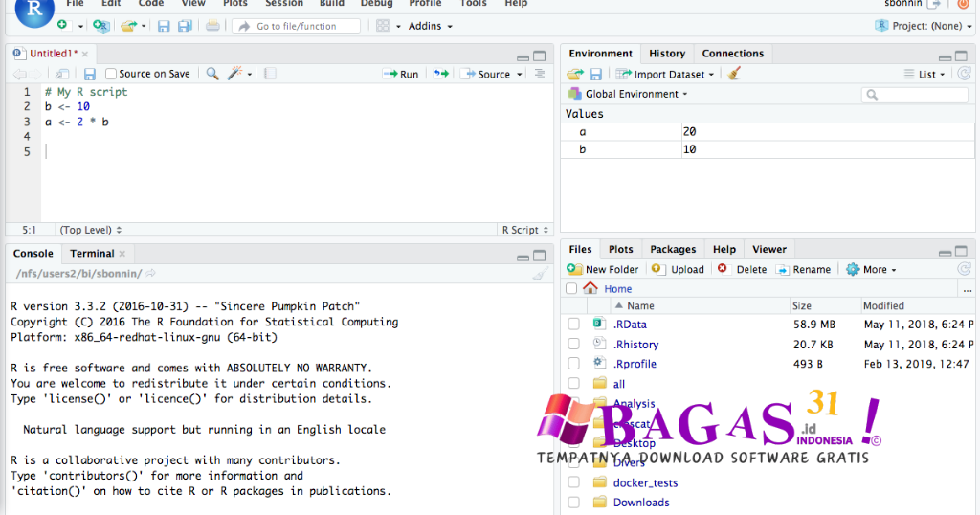This screenshot has height=515, width=980.
Task: Switch to the History tab
Action: point(667,54)
